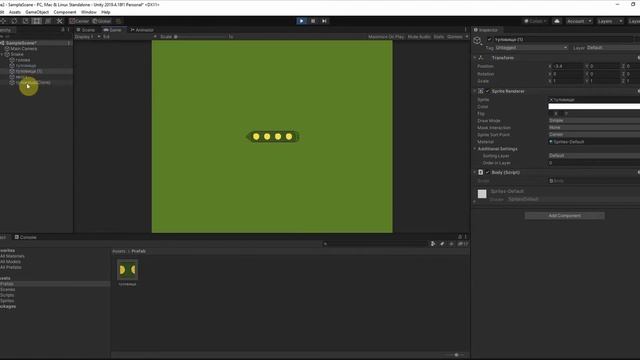This screenshot has height=360, width=640.
Task: Toggle pivot mode Center button
Action: 80,21
